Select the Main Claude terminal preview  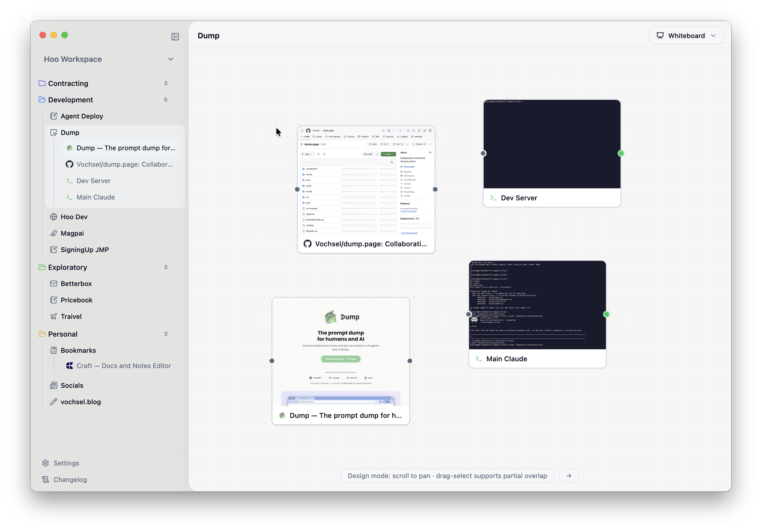tap(537, 305)
